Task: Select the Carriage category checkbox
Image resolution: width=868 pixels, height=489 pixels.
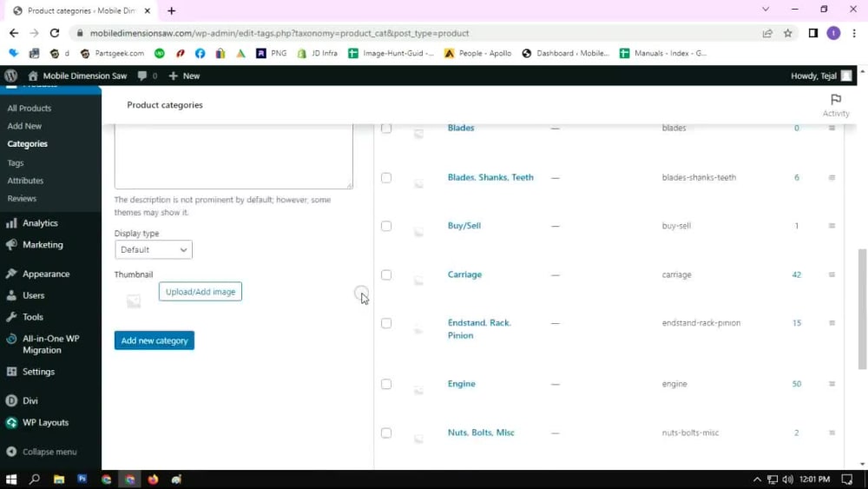Action: 386,274
